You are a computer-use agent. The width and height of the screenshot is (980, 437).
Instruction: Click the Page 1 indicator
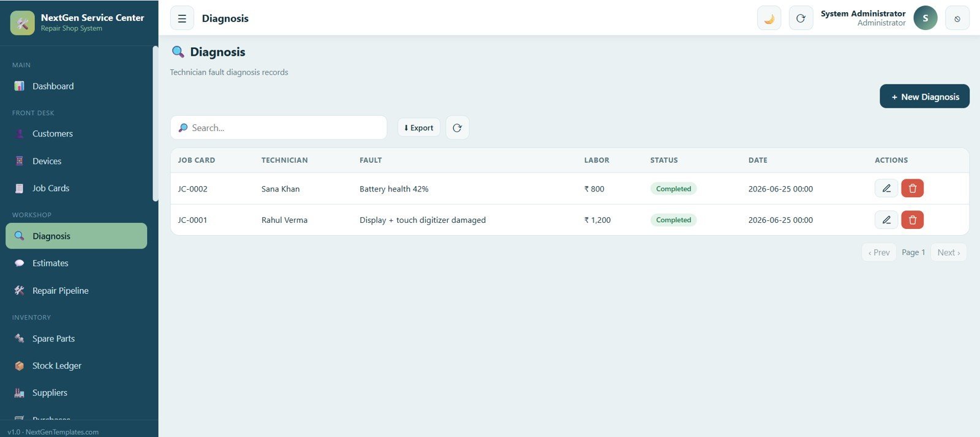[913, 252]
